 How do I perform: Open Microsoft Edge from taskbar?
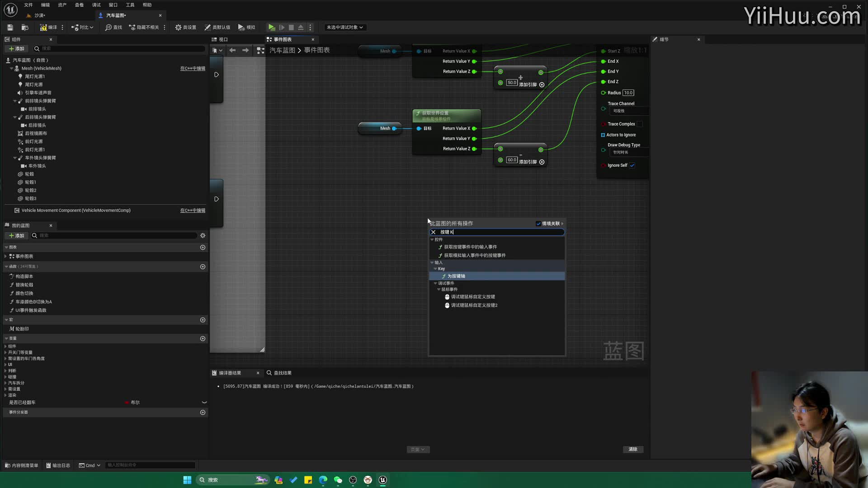[x=323, y=480]
